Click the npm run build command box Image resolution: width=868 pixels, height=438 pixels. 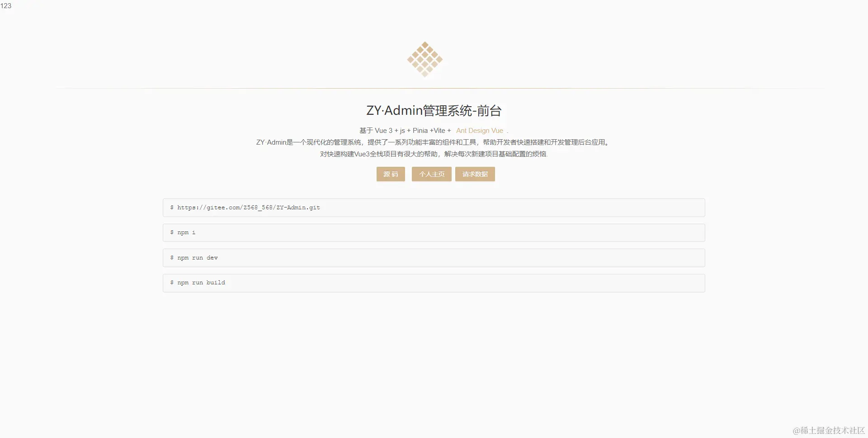434,283
